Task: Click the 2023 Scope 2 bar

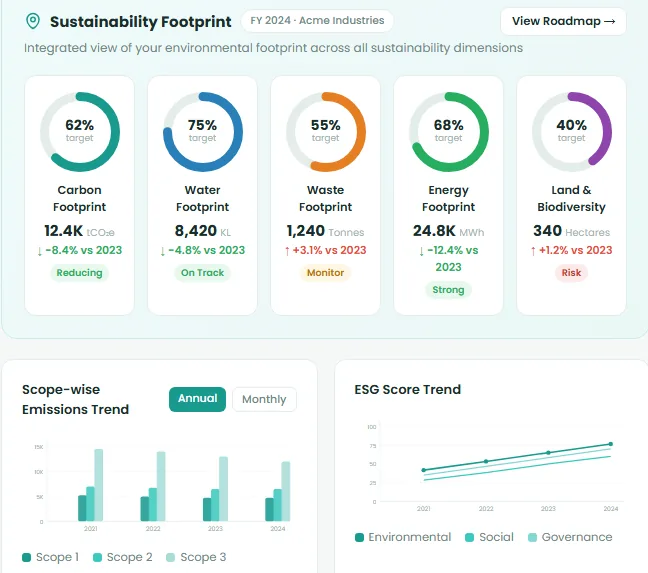Action: click(x=215, y=505)
